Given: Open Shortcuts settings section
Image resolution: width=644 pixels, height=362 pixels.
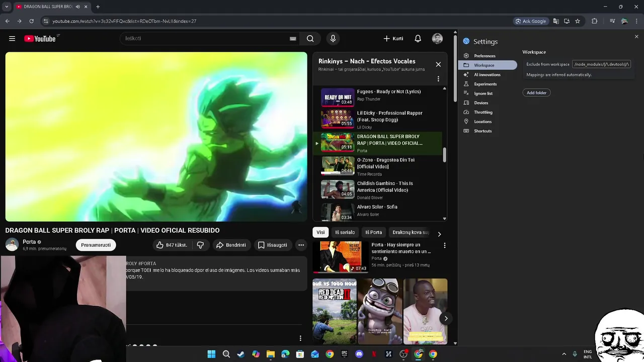Looking at the screenshot, I should coord(487,131).
